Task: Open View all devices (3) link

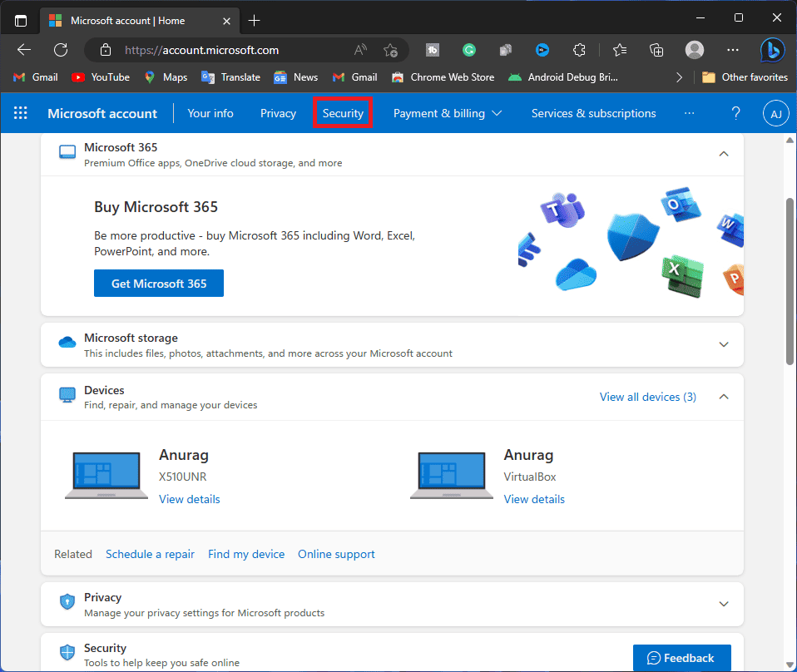Action: pos(648,397)
